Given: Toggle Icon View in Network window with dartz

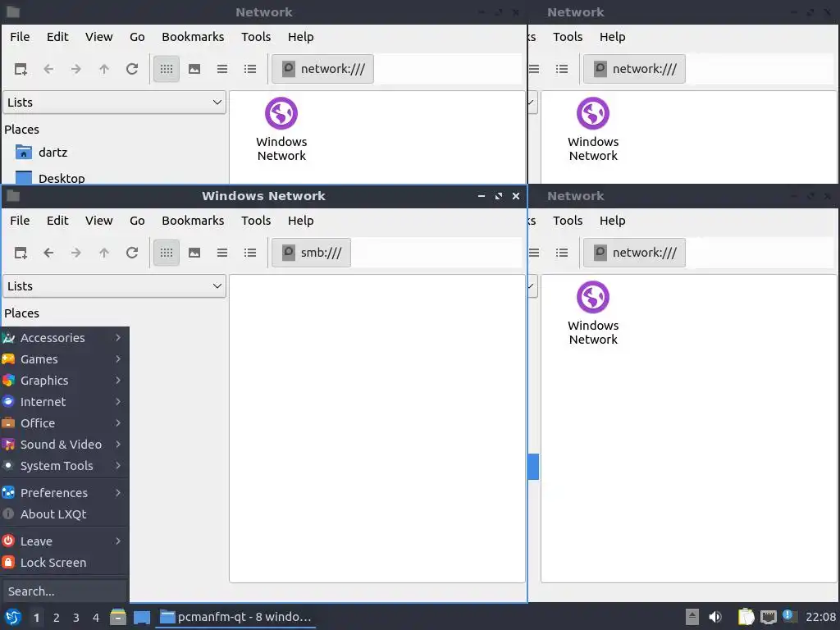Looking at the screenshot, I should click(167, 69).
